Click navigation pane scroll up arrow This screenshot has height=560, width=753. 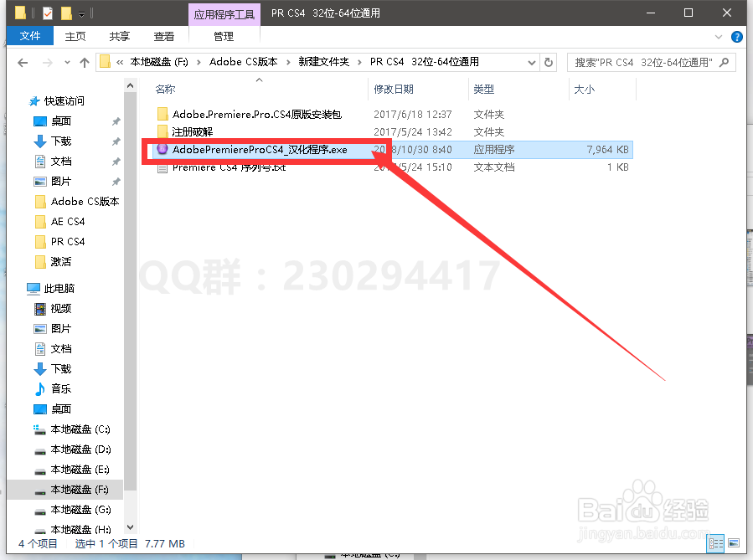130,85
